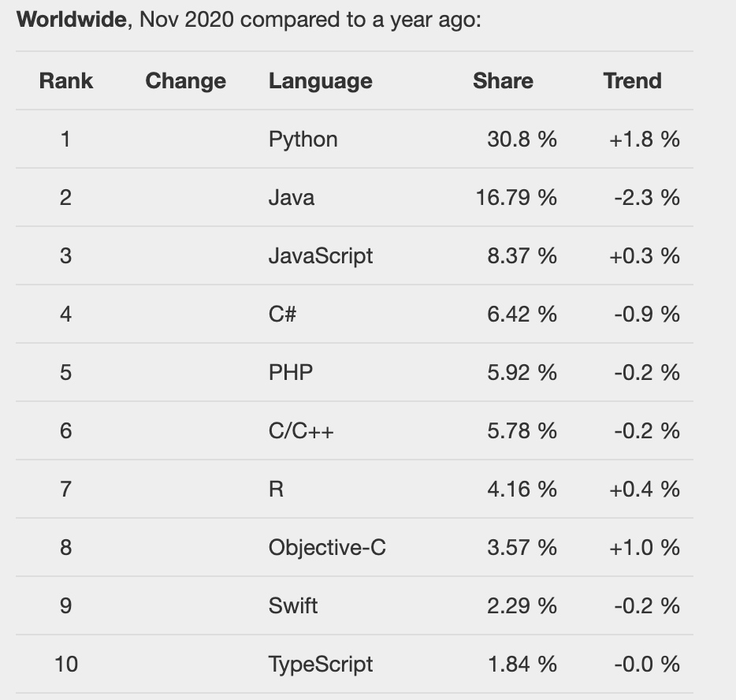Click the Objective-C language cell
The height and width of the screenshot is (700, 736).
327,547
